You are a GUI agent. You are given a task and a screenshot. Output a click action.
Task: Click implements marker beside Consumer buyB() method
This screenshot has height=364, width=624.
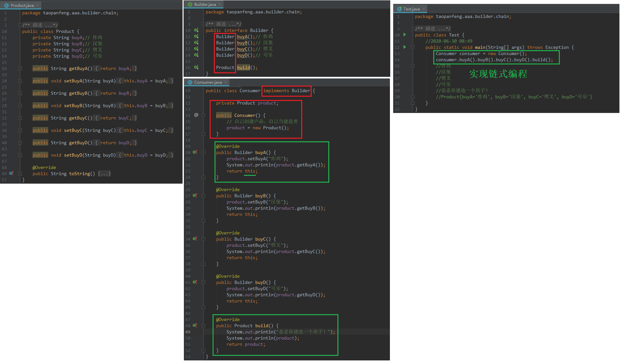tap(195, 195)
